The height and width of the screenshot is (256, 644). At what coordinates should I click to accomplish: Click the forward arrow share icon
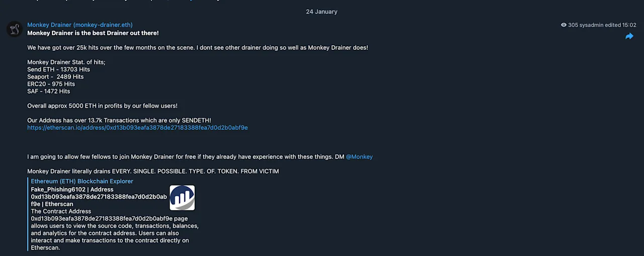click(x=629, y=36)
